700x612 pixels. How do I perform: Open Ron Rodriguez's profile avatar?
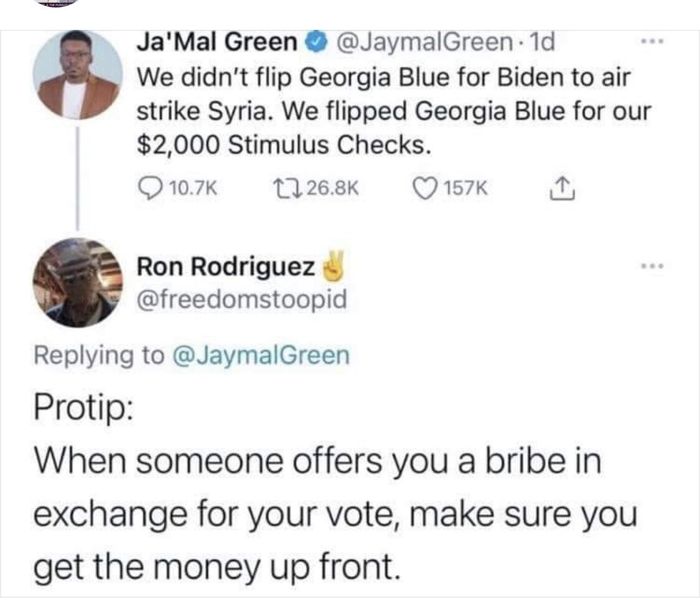tap(78, 282)
